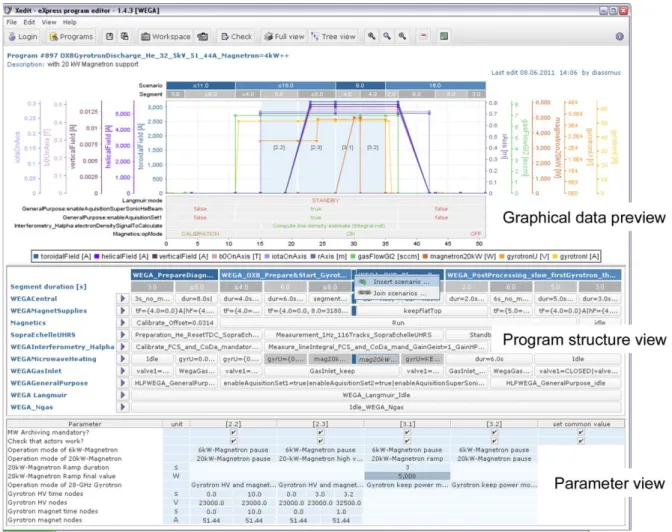Toggle MW Archiving mandatory for [3.2]

(x=494, y=432)
